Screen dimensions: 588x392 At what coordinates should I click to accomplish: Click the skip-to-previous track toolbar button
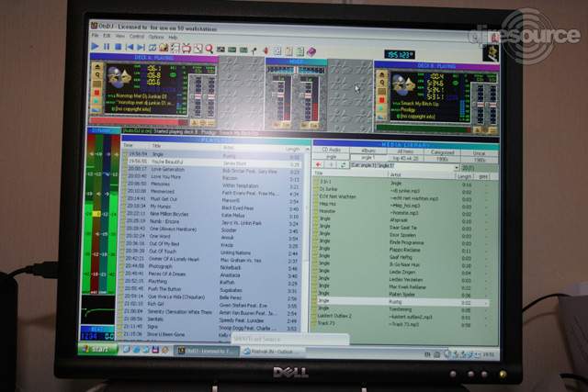(130, 47)
